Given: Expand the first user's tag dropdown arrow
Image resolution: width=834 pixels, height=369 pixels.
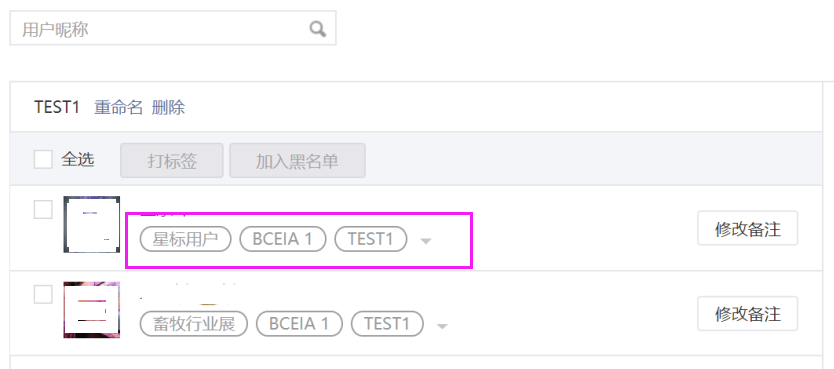Looking at the screenshot, I should [426, 241].
